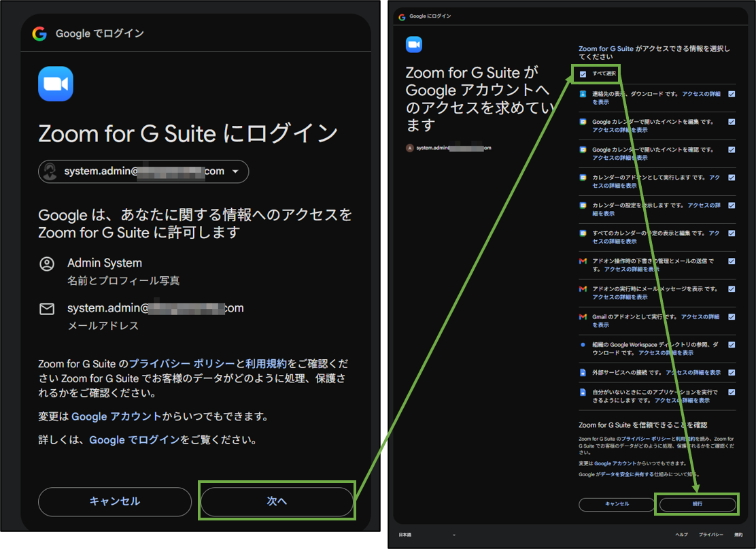Uncheck the 連絡先の表示、ダウンロード permission
The height and width of the screenshot is (549, 756).
[x=732, y=94]
